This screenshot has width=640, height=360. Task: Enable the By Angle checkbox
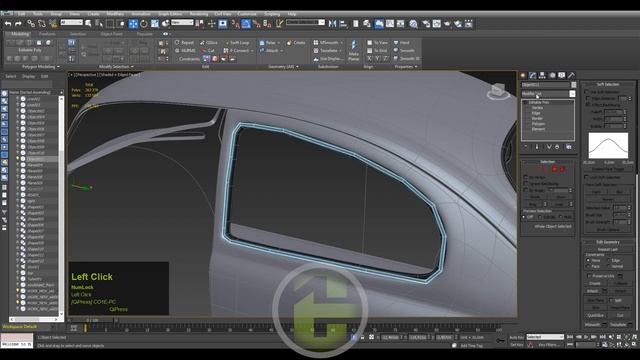526,190
